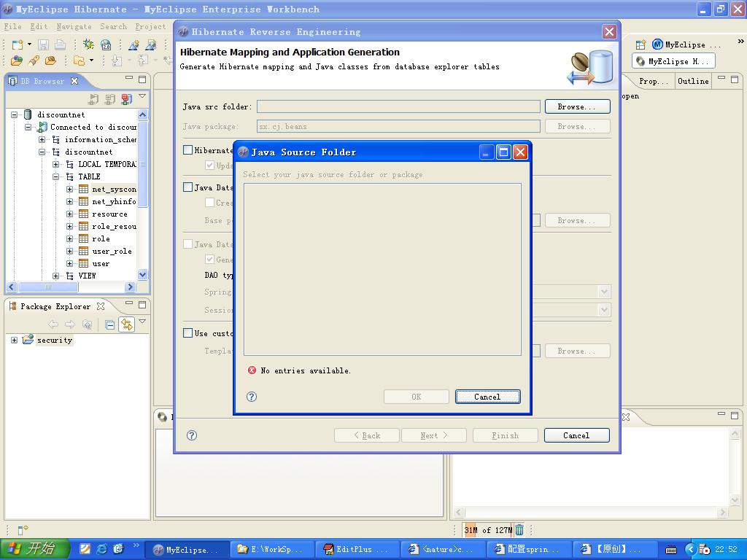
Task: Check the Java Data Object generation checkbox
Action: pos(188,187)
